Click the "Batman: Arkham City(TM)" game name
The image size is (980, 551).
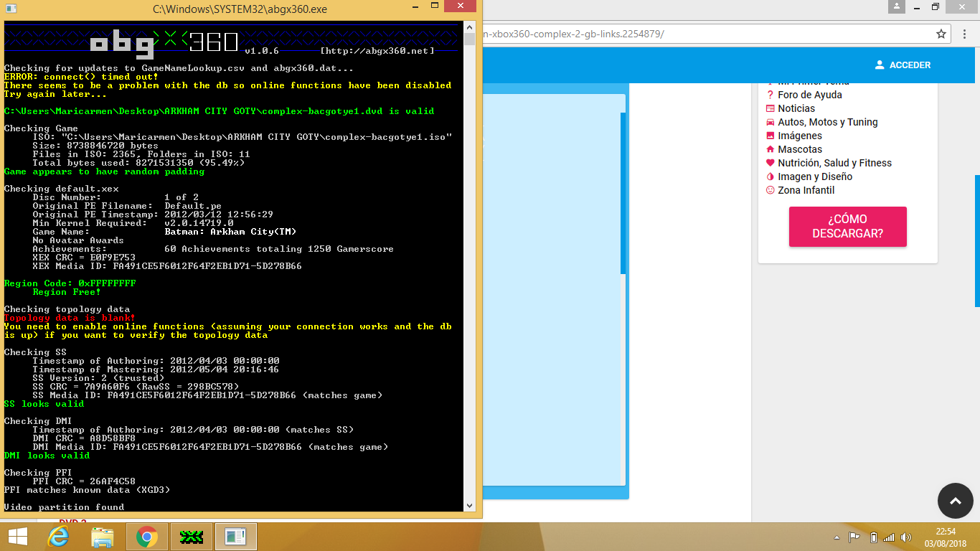(x=230, y=232)
